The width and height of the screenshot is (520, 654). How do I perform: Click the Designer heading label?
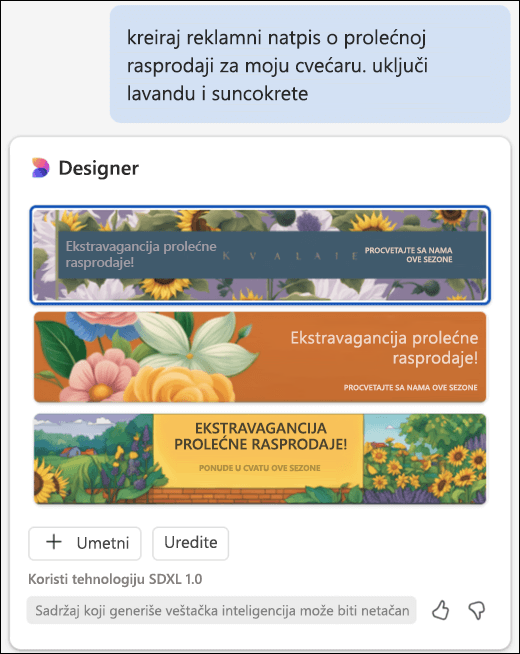(x=99, y=168)
